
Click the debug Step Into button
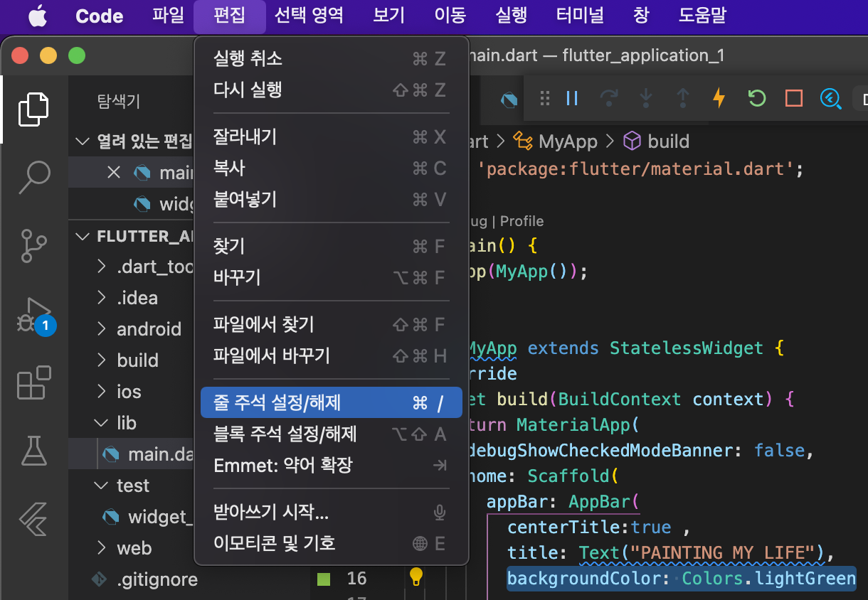click(646, 98)
